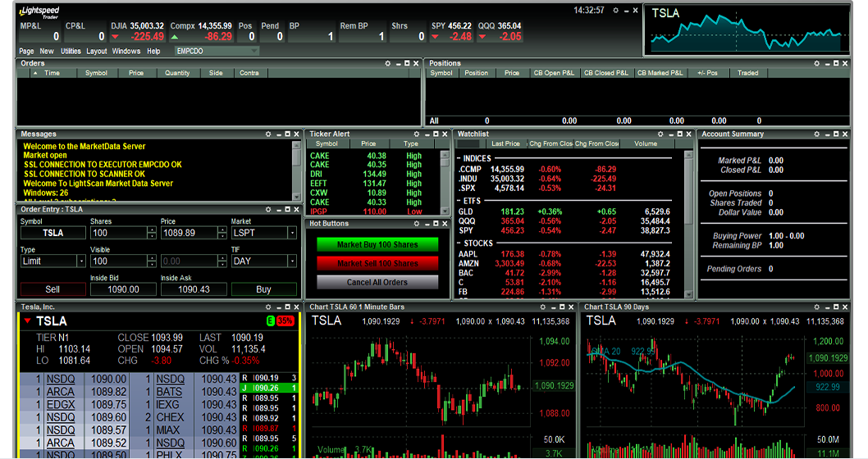
Task: Sort Watchlist by Volume column header
Action: coord(646,143)
